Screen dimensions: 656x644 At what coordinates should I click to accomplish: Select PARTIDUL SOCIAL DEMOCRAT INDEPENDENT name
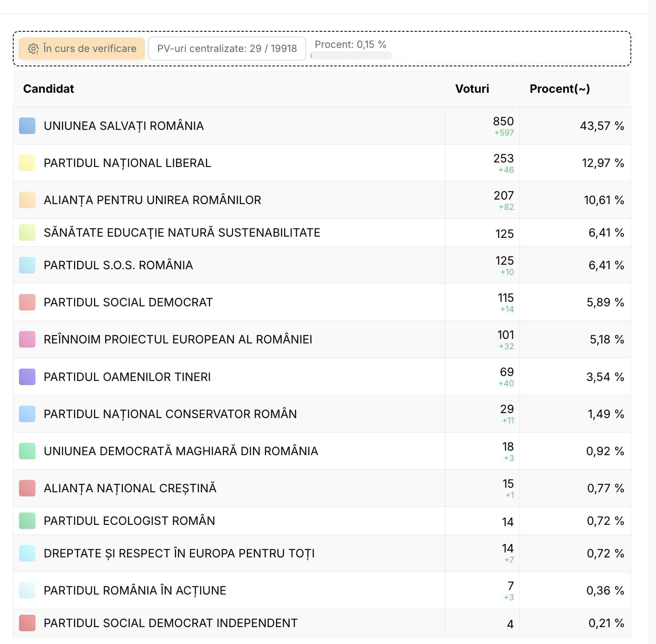[x=171, y=623]
